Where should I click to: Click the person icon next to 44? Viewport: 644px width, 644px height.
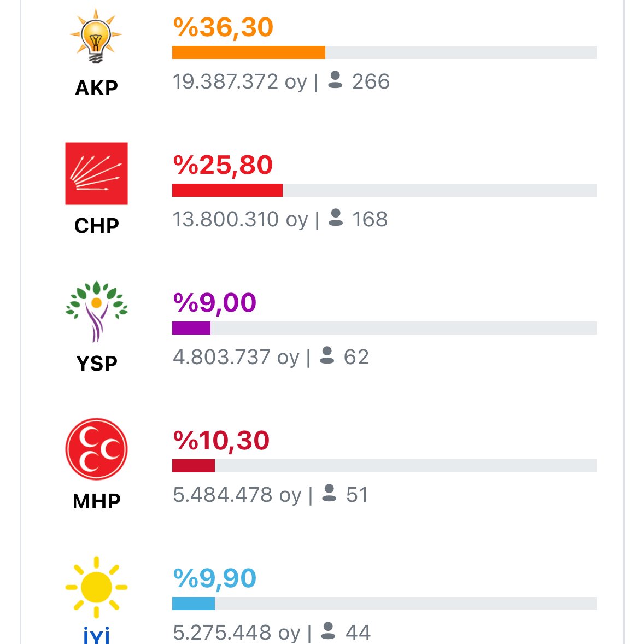pyautogui.click(x=328, y=630)
